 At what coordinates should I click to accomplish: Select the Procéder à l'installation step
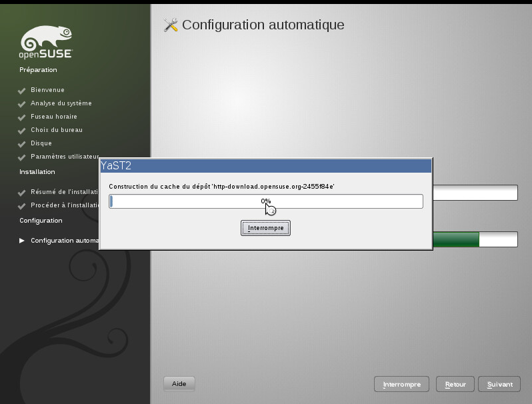[65, 205]
